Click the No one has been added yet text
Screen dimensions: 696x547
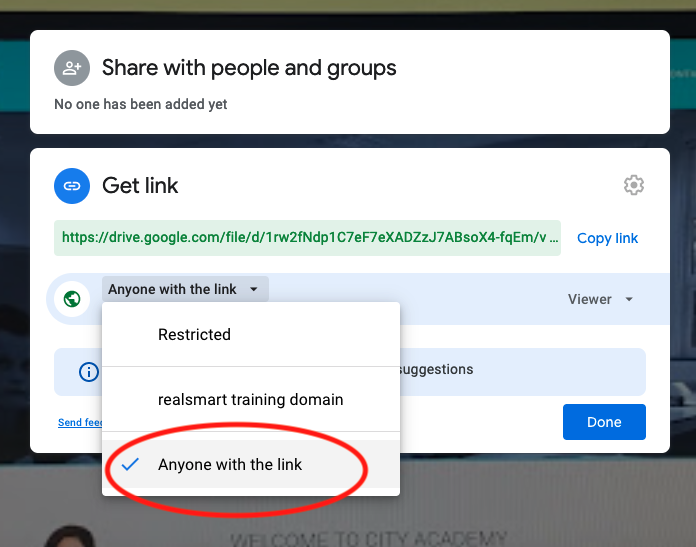point(140,104)
